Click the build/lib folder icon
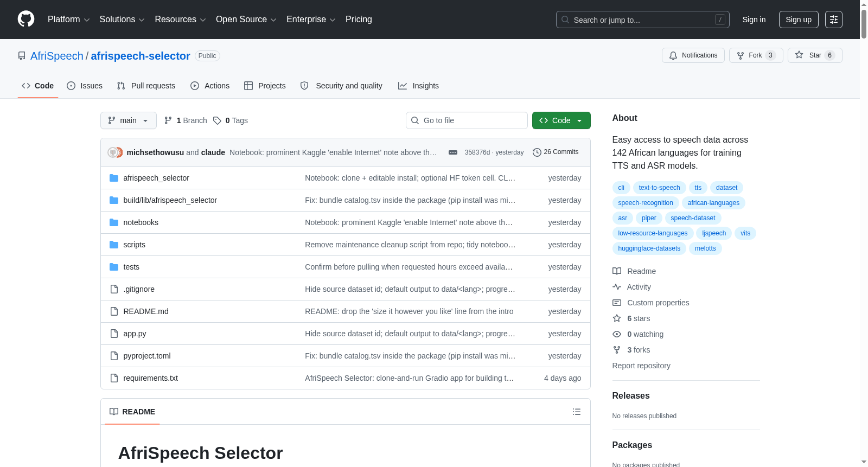Screen dimensions: 868x467 coord(114,200)
